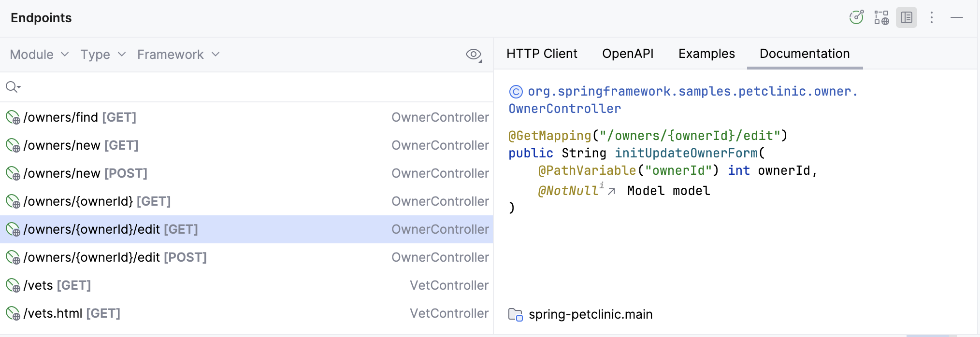Minimize the Endpoints tool window
Screen dimensions: 980x337
click(957, 18)
